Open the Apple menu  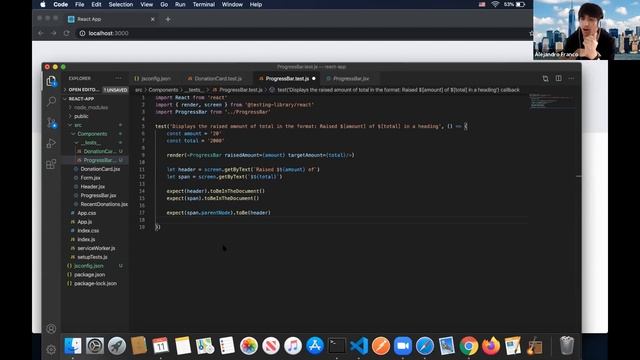click(x=42, y=4)
